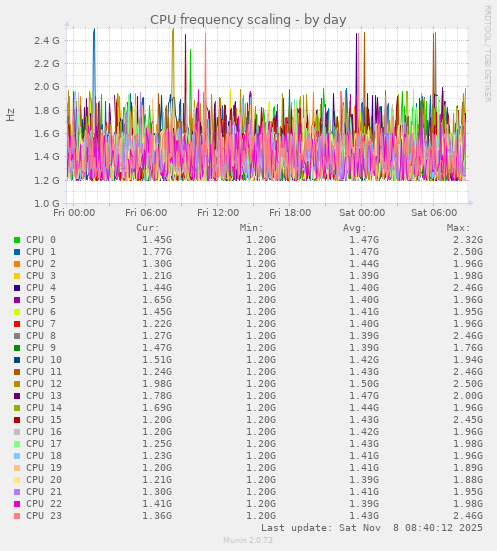Click the dark blue CPU 4 swatch
This screenshot has height=551, width=497.
click(17, 288)
